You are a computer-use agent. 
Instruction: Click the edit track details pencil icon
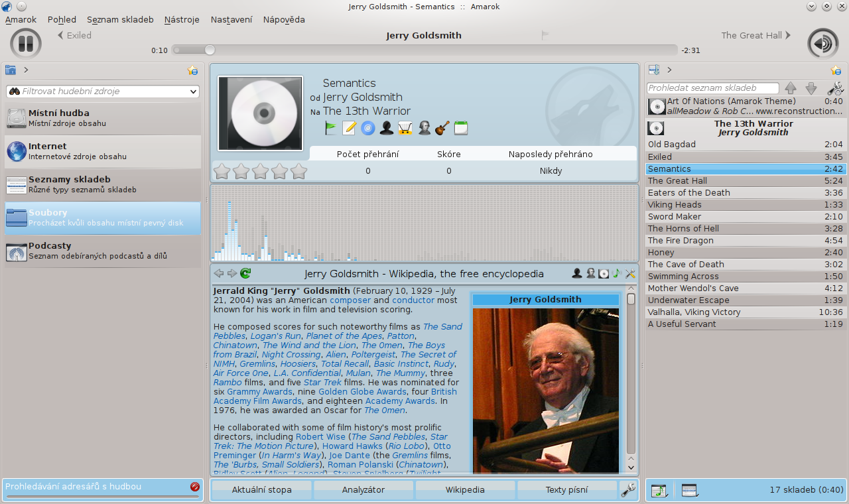pos(350,128)
